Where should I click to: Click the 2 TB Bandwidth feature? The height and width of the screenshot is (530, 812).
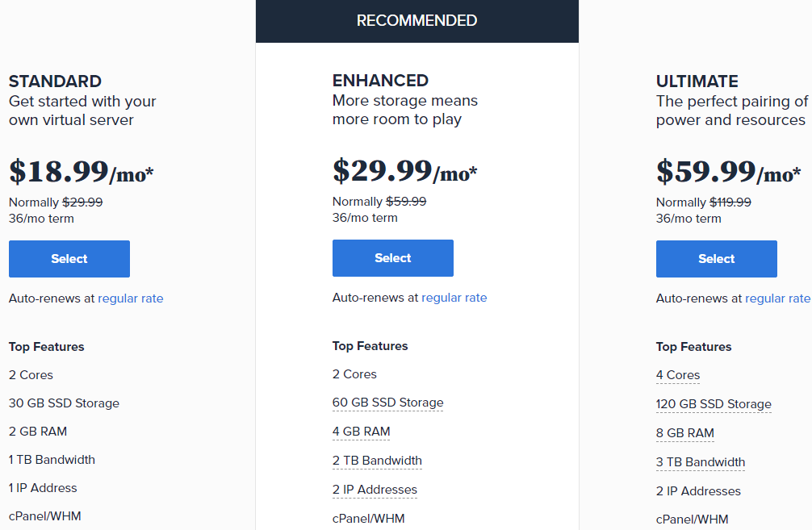pos(377,461)
